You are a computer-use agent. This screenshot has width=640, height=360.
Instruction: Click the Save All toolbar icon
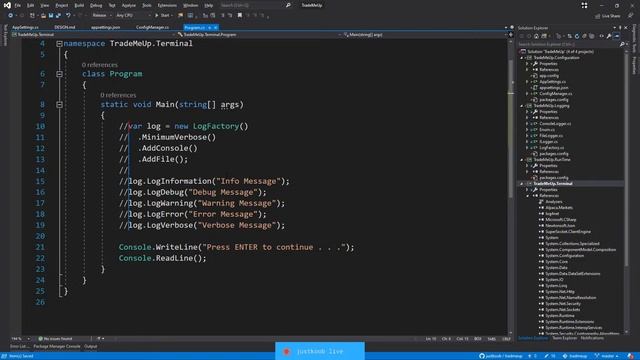[x=58, y=16]
